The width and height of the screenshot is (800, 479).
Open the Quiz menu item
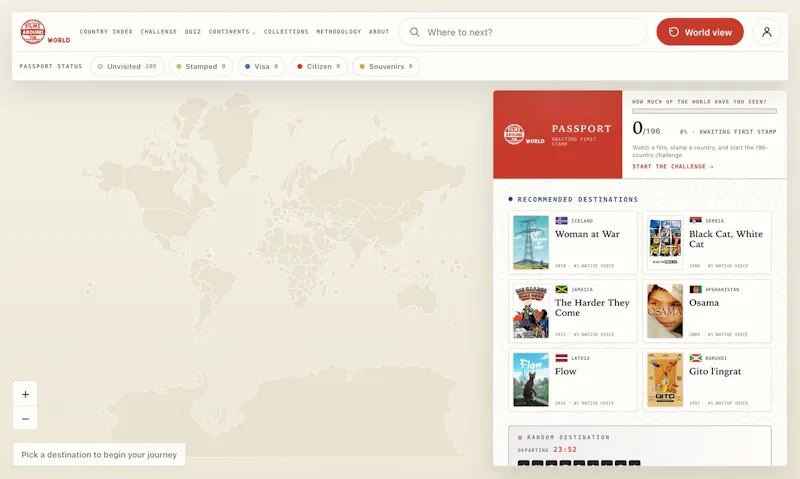click(x=193, y=32)
